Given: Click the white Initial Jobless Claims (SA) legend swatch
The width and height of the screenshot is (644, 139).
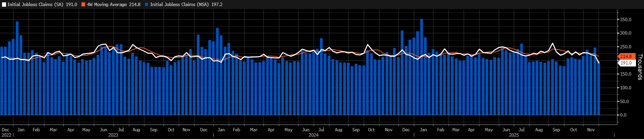Looking at the screenshot, I should (4, 5).
